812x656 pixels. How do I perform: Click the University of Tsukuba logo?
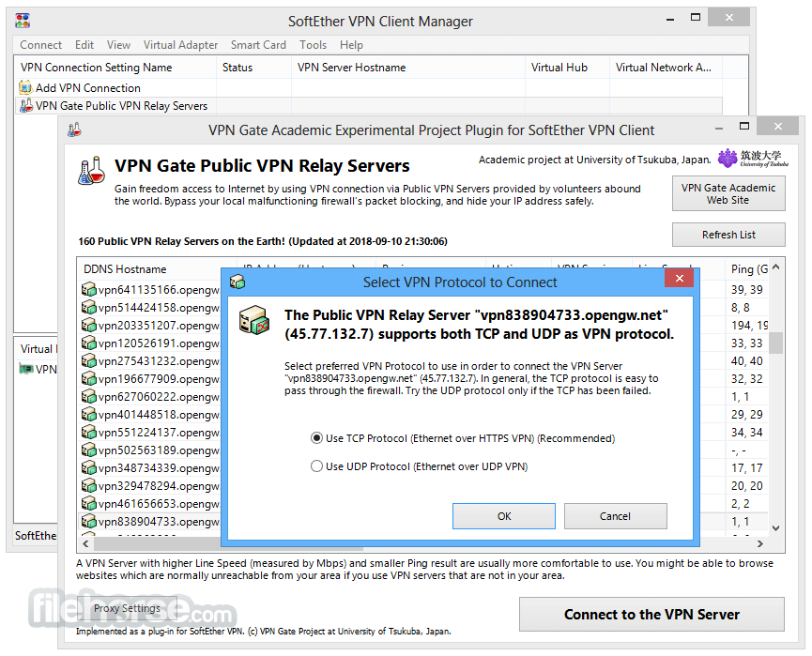(753, 159)
